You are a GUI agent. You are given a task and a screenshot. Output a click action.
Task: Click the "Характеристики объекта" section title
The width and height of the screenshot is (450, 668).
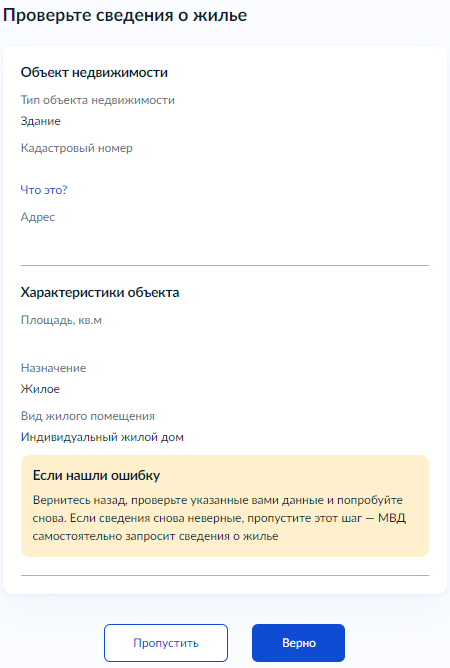[100, 293]
